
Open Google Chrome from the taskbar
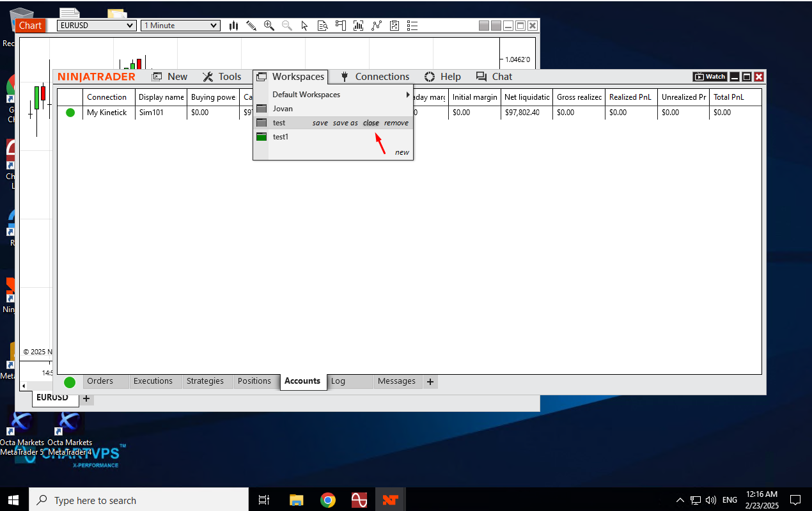(328, 500)
